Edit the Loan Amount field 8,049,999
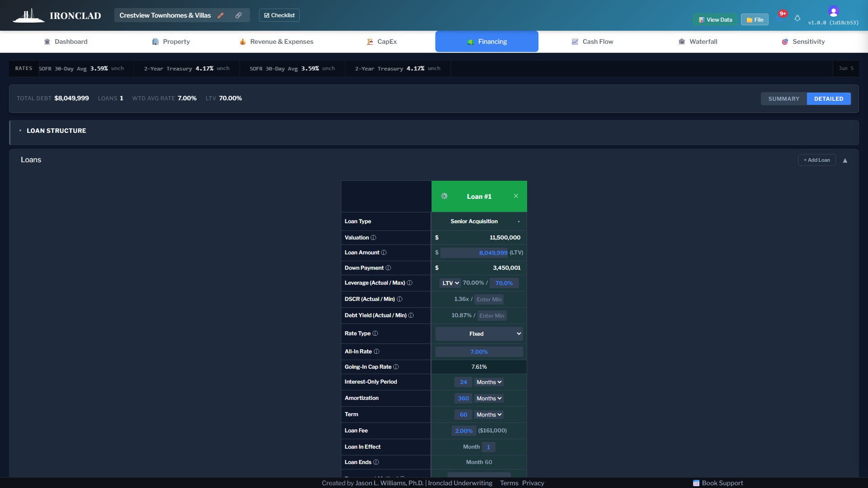This screenshot has width=868, height=488. point(474,253)
